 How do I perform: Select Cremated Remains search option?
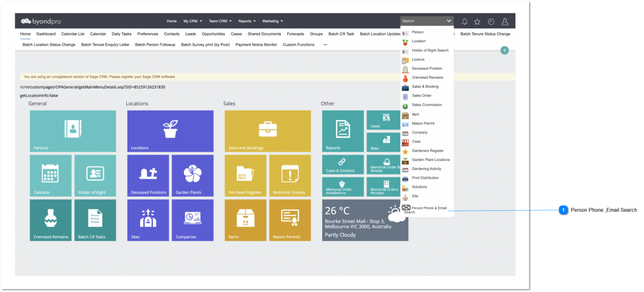tap(427, 77)
